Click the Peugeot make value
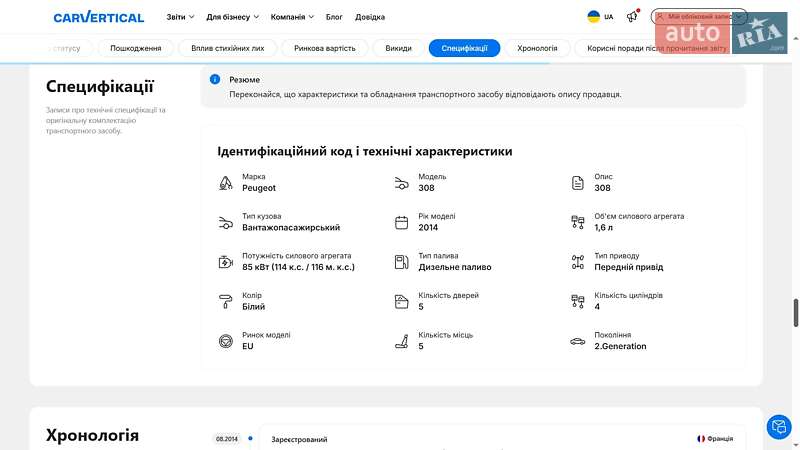Screen dimensions: 800x450 [259, 188]
